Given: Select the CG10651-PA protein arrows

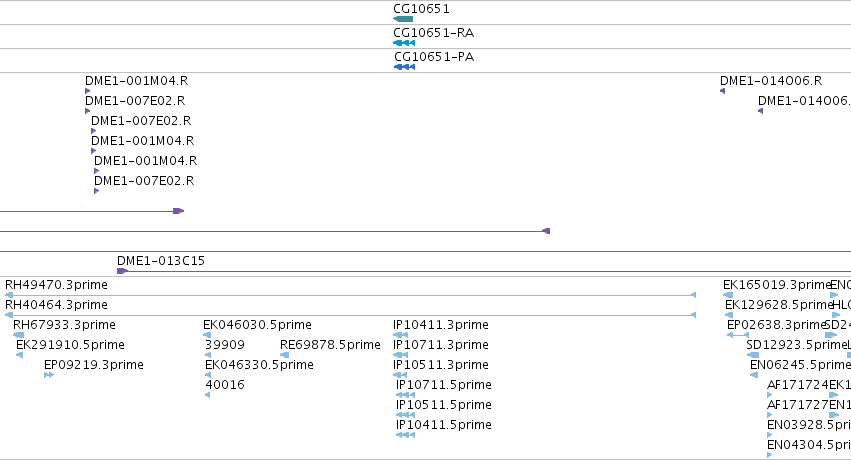Looking at the screenshot, I should pos(404,67).
